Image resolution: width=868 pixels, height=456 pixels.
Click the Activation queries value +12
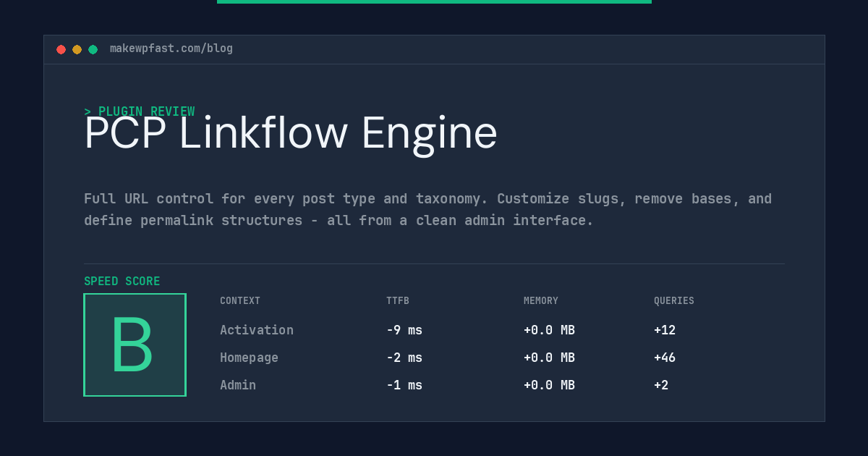point(665,330)
